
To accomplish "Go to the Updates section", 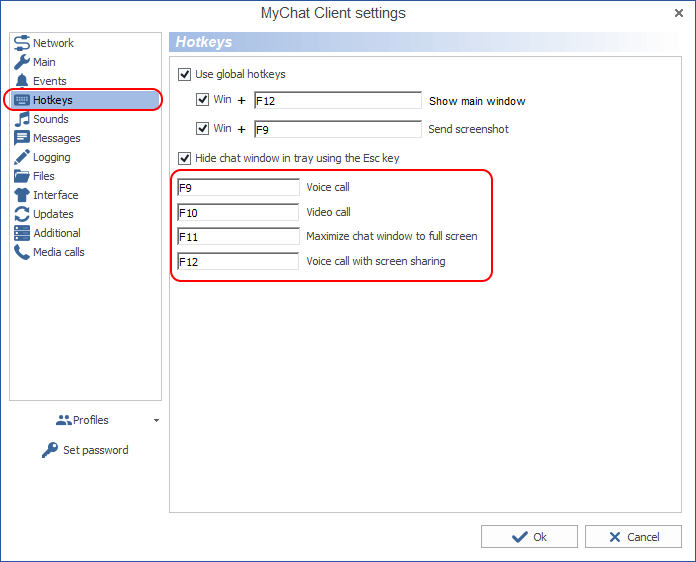I will coord(53,214).
